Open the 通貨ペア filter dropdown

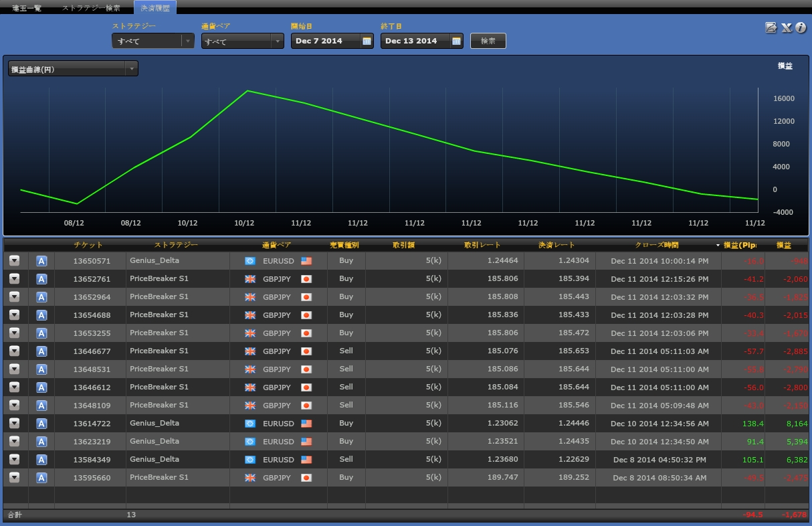click(x=243, y=41)
